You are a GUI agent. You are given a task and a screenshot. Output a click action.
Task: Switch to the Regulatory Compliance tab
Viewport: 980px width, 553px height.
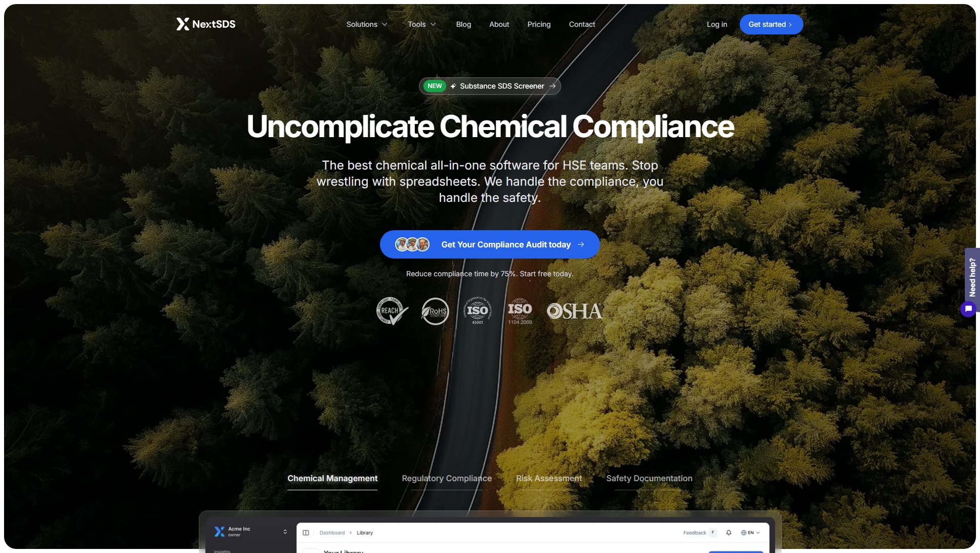pos(447,479)
